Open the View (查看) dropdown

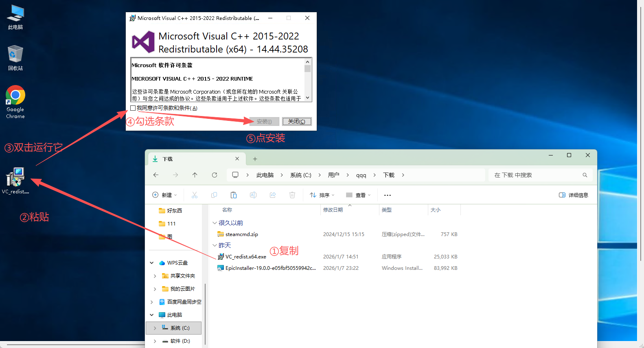point(358,195)
